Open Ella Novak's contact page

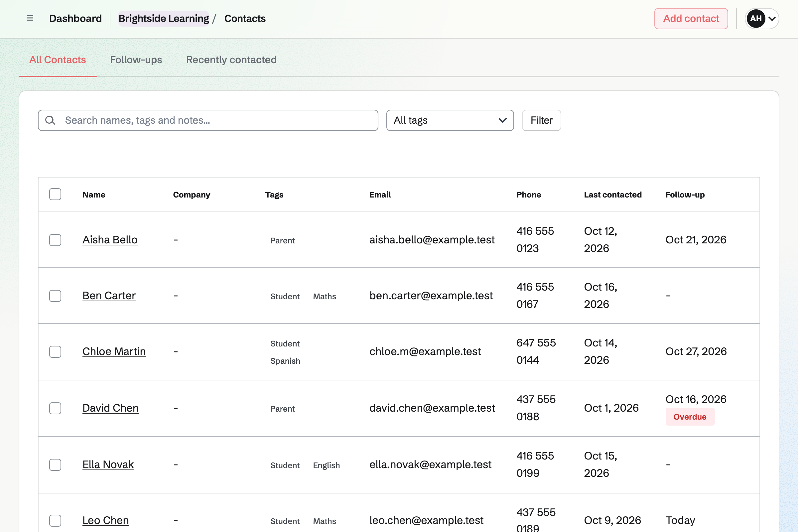pyautogui.click(x=108, y=465)
